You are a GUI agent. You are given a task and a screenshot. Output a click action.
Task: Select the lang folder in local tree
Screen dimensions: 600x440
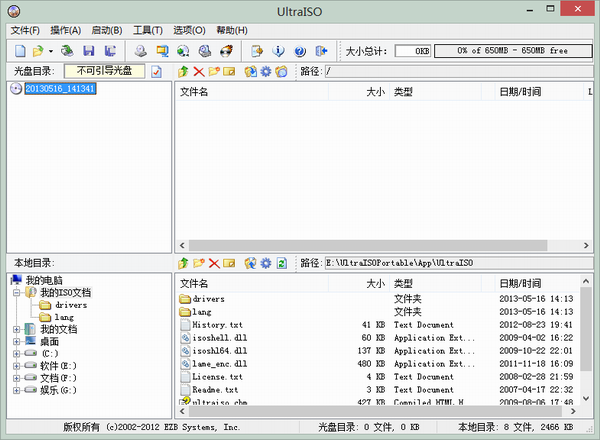coord(64,317)
